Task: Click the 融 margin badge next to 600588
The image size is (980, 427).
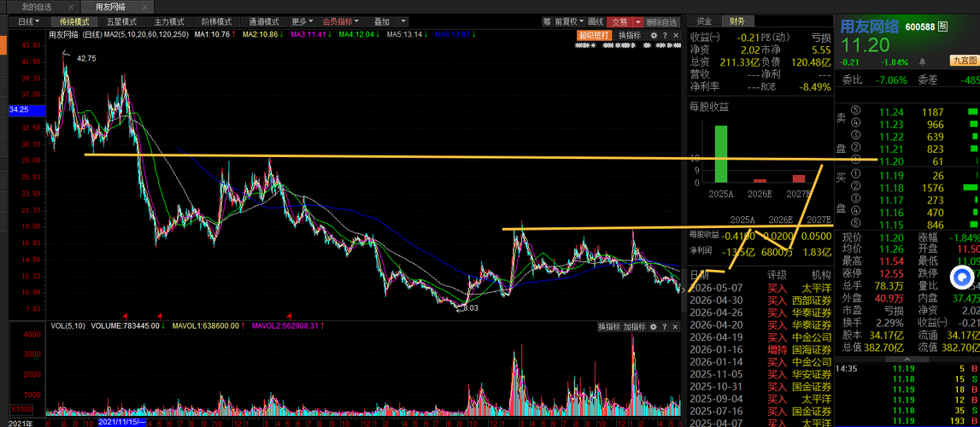Action: click(x=942, y=26)
